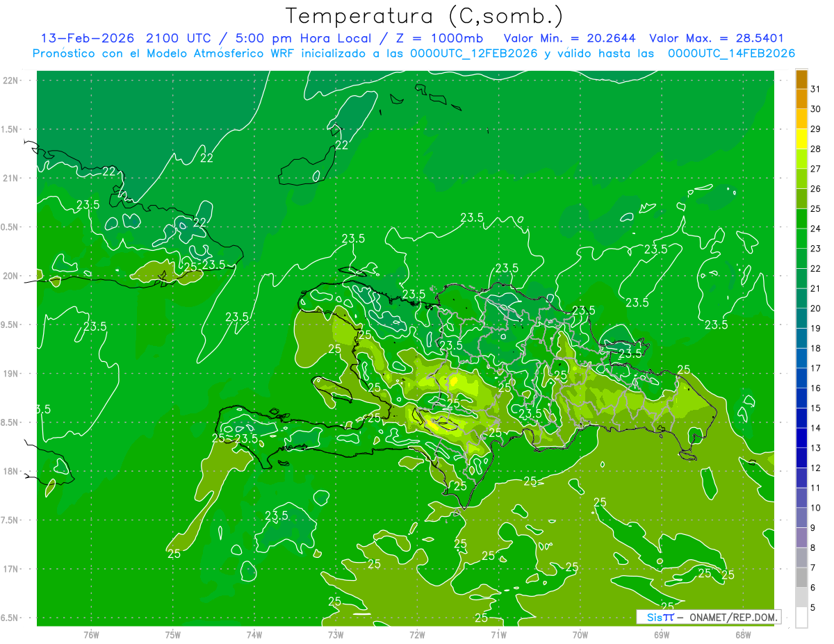Pick the purple colorbar swatch between 9 and 10
The image size is (834, 644).
801,518
